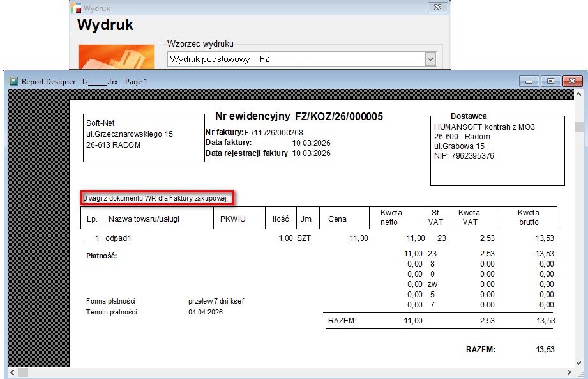
Task: Click the PKWiU column header
Action: point(233,219)
